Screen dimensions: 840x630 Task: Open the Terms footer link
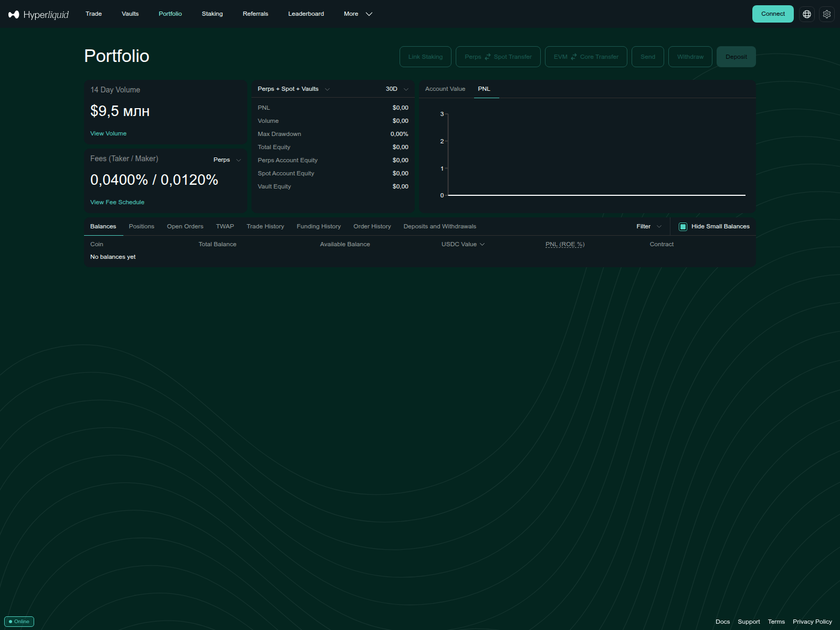(x=776, y=622)
